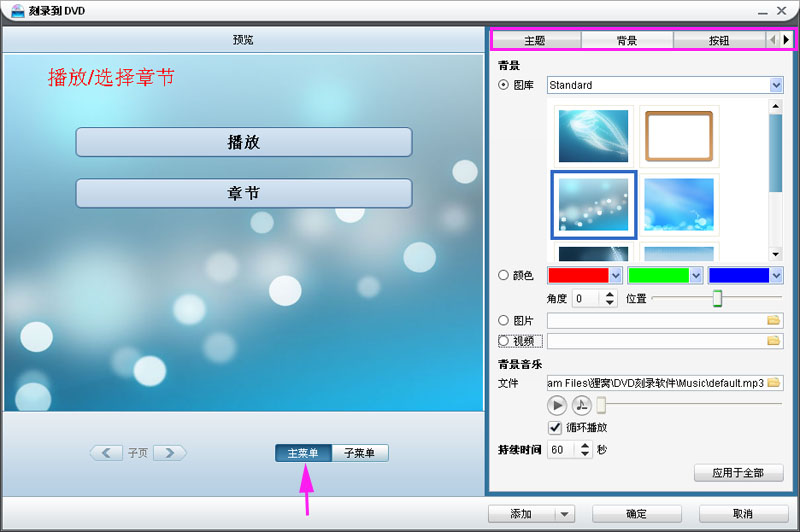The image size is (800, 532).
Task: Click the 角度 value field
Action: coord(588,298)
